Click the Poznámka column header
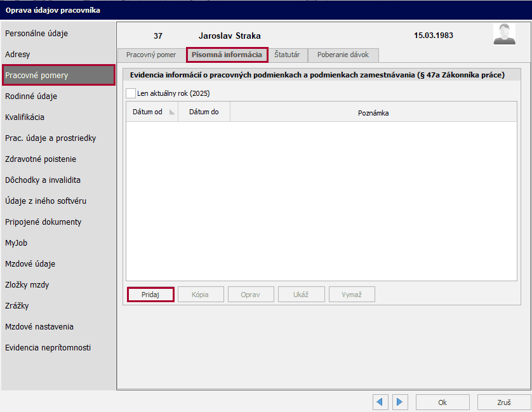 tap(373, 112)
